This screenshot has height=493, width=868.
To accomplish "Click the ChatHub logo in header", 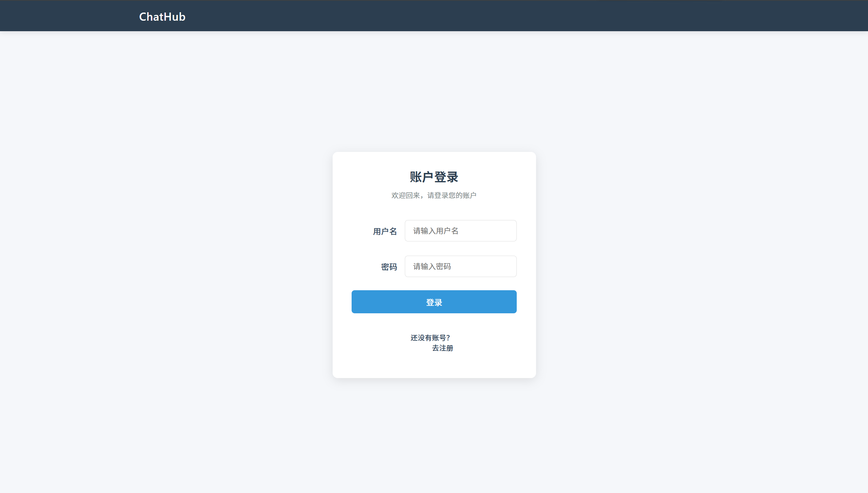I will pyautogui.click(x=162, y=17).
